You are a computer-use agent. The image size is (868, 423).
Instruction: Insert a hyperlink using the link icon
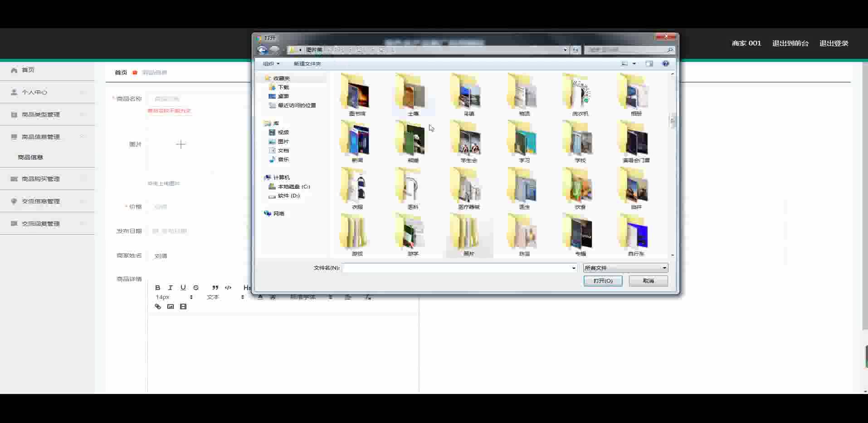point(158,306)
